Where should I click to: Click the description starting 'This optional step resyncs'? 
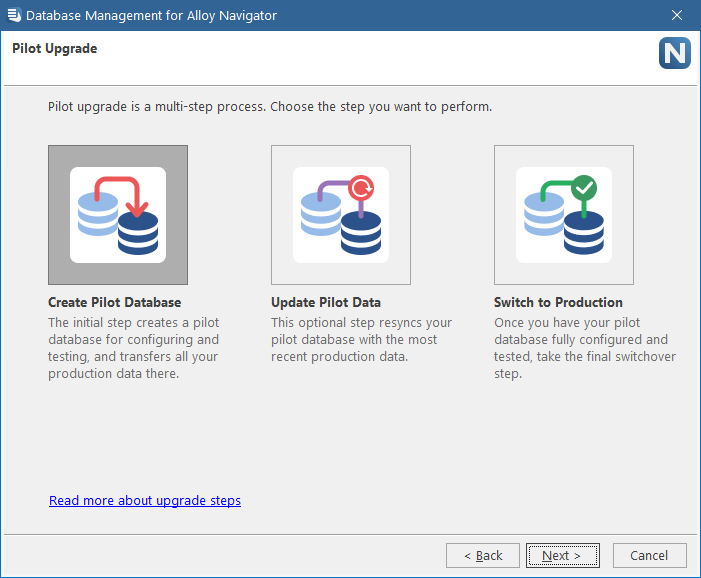point(361,339)
